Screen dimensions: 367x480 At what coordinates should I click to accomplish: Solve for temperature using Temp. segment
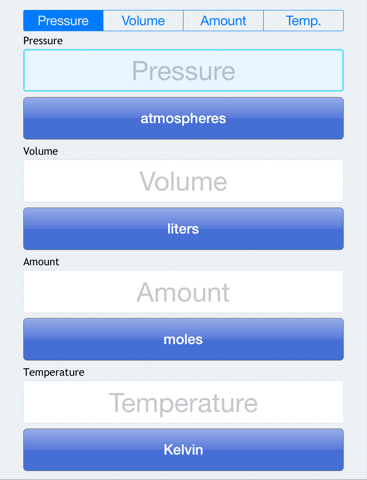303,21
